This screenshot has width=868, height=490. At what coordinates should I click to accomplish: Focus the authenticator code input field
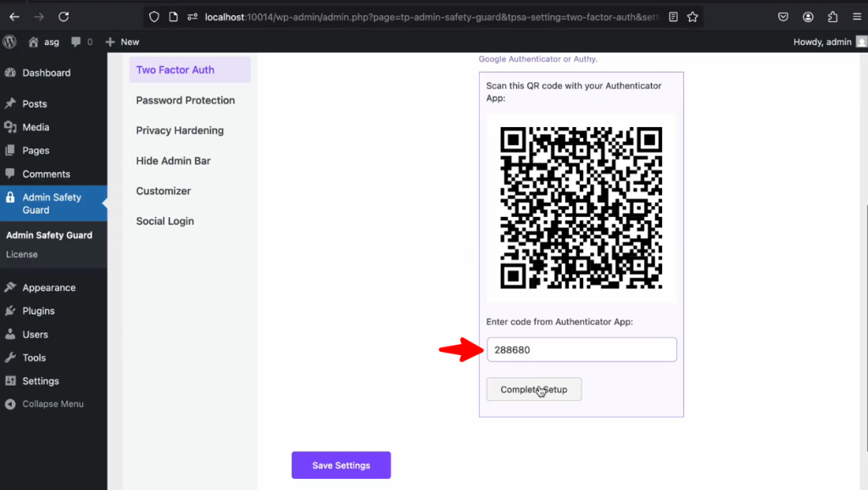581,349
